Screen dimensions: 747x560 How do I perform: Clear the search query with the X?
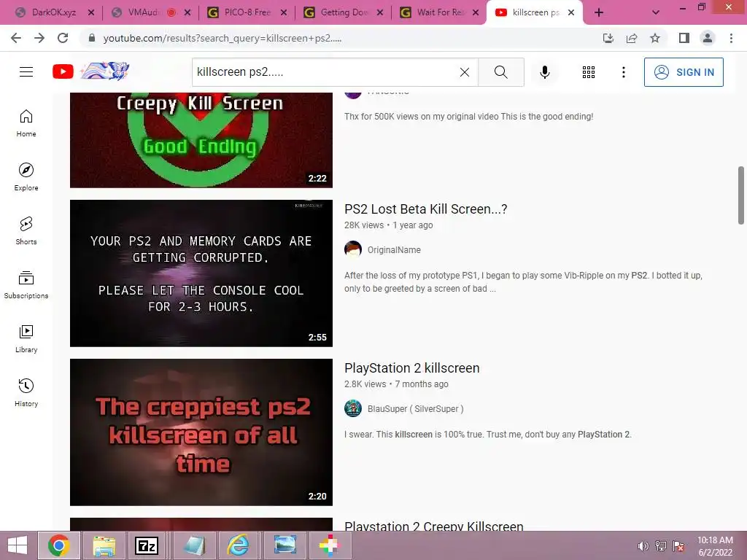(465, 72)
